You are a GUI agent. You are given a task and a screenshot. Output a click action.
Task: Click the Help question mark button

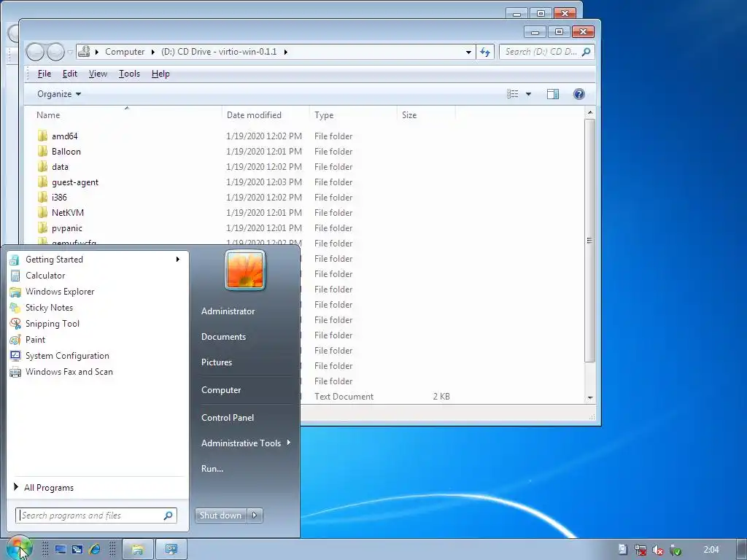point(578,94)
